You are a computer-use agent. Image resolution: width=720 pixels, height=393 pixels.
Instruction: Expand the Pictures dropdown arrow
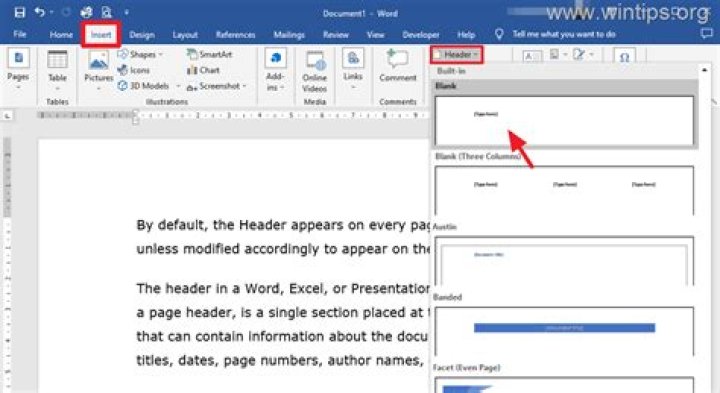(x=98, y=88)
